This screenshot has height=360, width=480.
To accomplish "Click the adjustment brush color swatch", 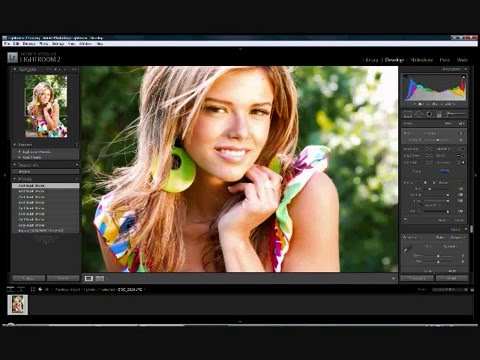I will (444, 171).
